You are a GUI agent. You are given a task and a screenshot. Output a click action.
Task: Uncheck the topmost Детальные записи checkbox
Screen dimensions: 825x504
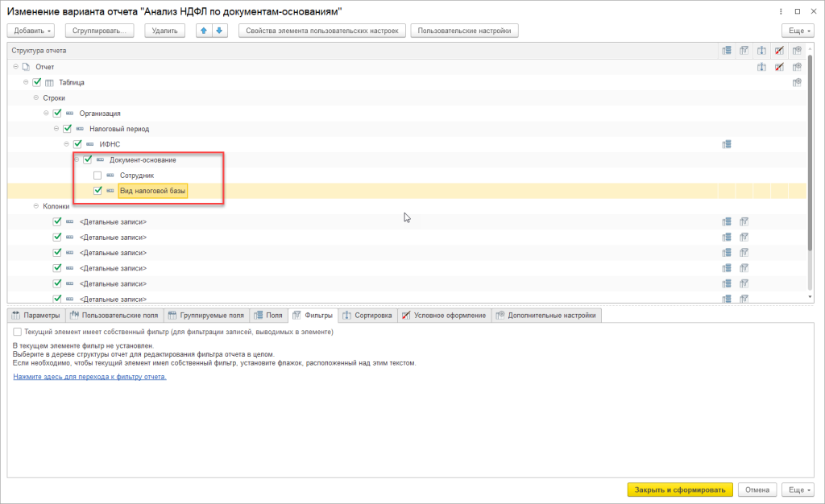(57, 221)
